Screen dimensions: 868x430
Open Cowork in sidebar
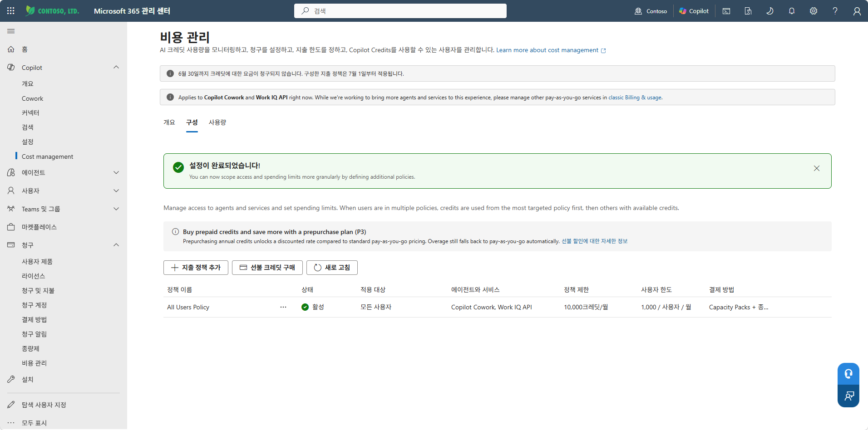click(33, 98)
